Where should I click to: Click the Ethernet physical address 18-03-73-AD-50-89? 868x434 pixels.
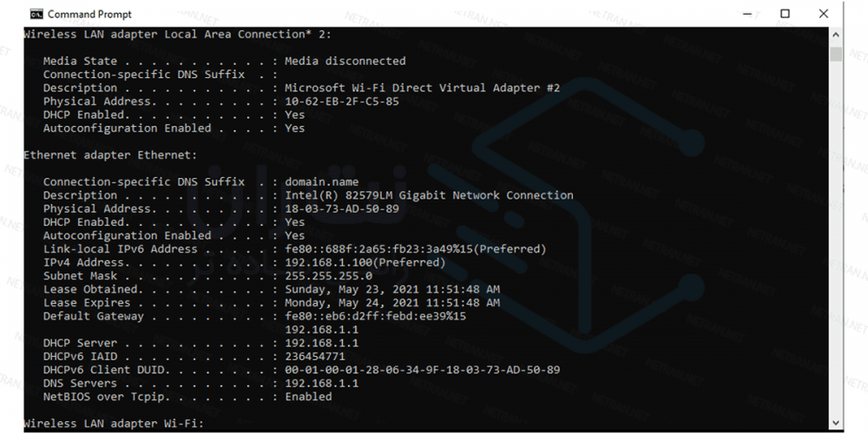click(342, 208)
